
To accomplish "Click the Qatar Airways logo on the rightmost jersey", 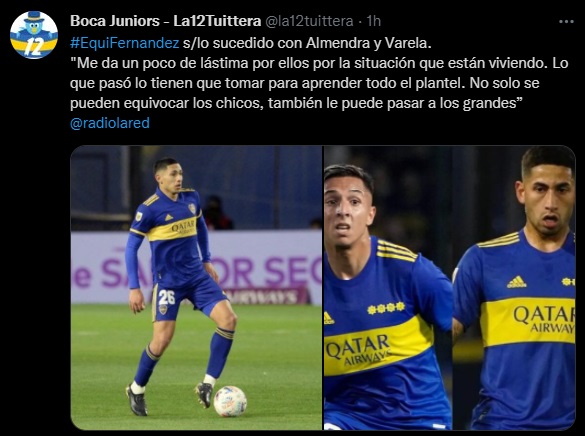I will point(544,320).
